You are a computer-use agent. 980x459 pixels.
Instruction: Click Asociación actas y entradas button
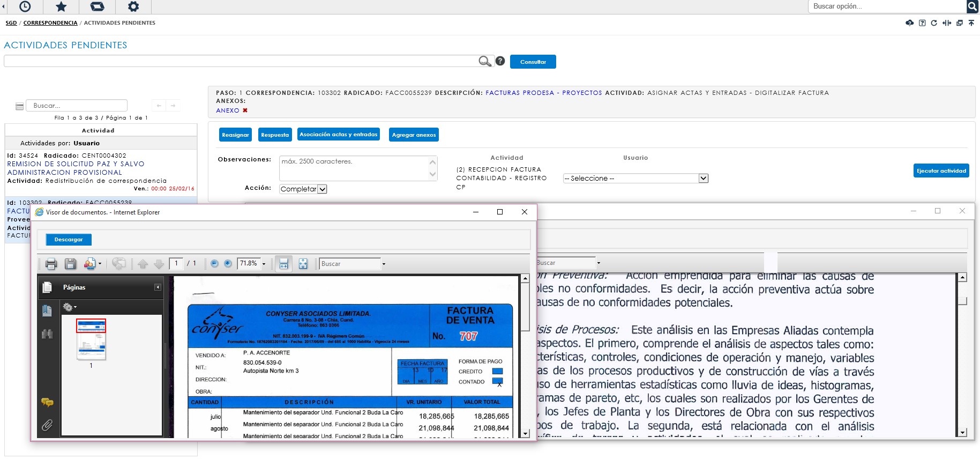(339, 134)
